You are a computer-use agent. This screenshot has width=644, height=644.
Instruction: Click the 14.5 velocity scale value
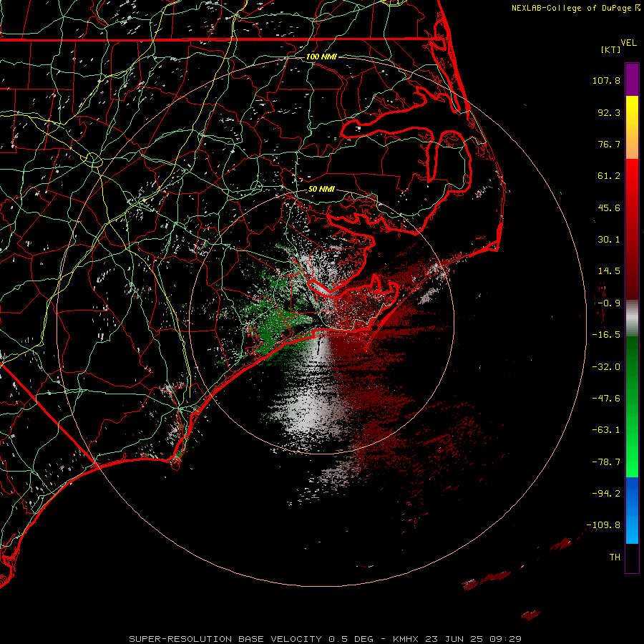(x=609, y=271)
